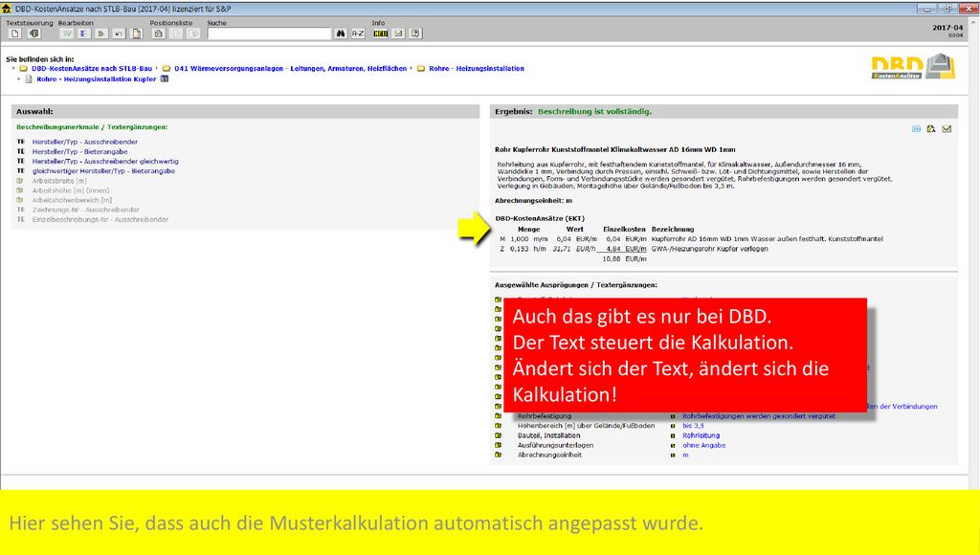This screenshot has width=980, height=555.
Task: Select Hersteller/Typ - Ausschreibender
Action: click(x=85, y=142)
